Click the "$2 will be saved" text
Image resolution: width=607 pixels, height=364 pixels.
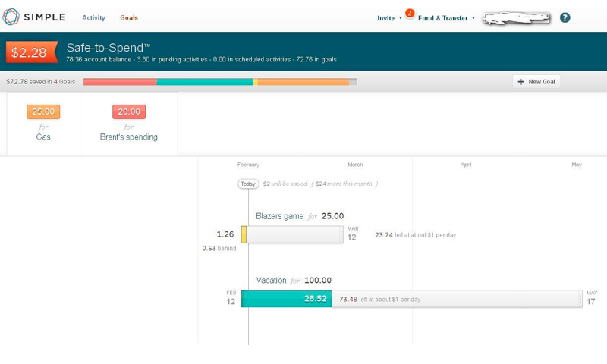pos(285,184)
